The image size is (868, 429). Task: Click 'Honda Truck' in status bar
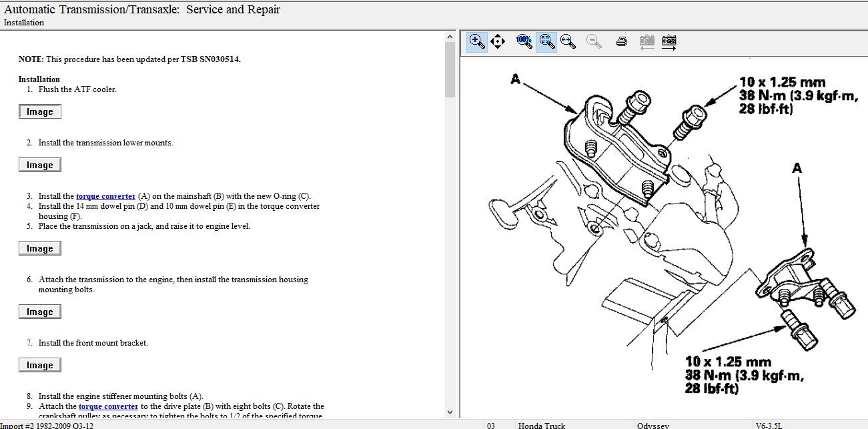pyautogui.click(x=541, y=425)
